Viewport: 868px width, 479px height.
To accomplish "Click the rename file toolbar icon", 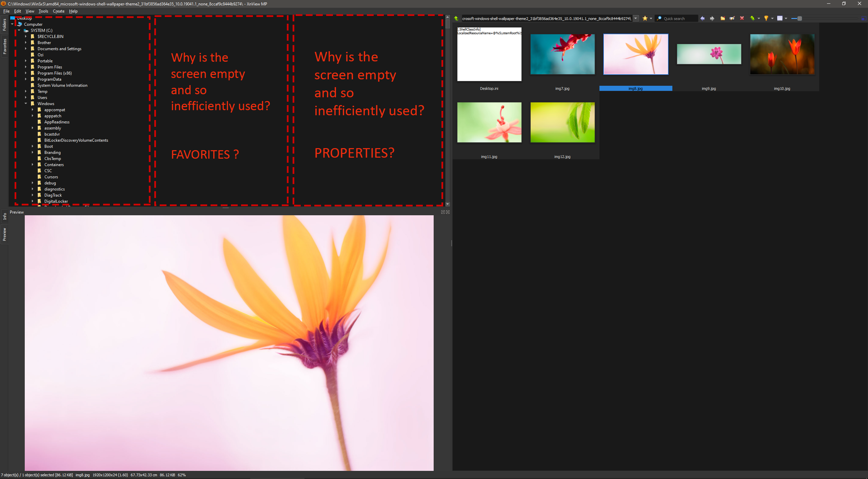I will [732, 18].
